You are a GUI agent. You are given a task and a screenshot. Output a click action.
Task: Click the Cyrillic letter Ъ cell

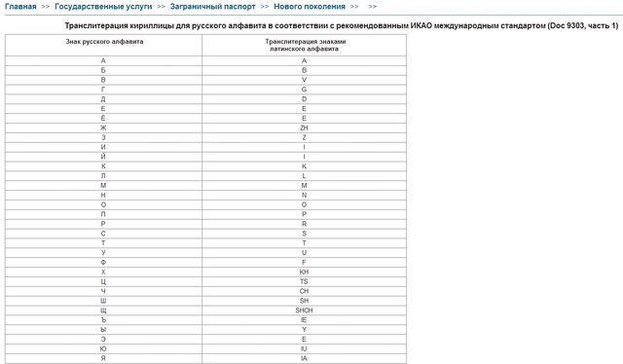(104, 320)
